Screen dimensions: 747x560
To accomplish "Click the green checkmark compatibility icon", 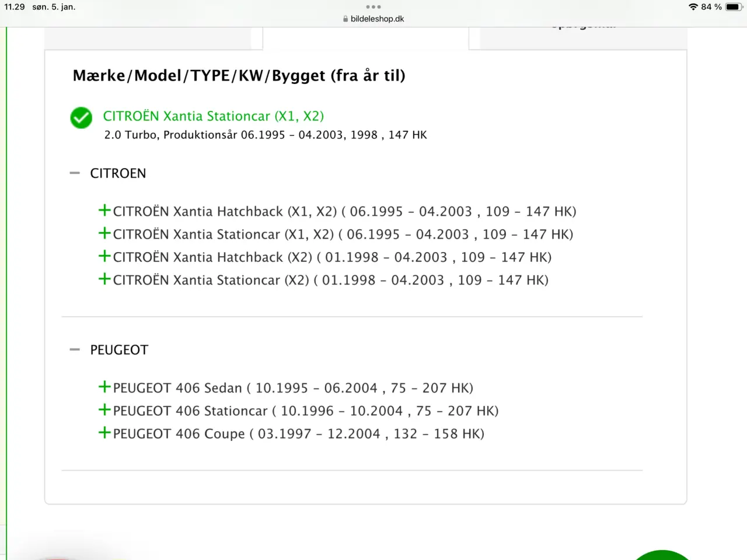I will [x=81, y=118].
